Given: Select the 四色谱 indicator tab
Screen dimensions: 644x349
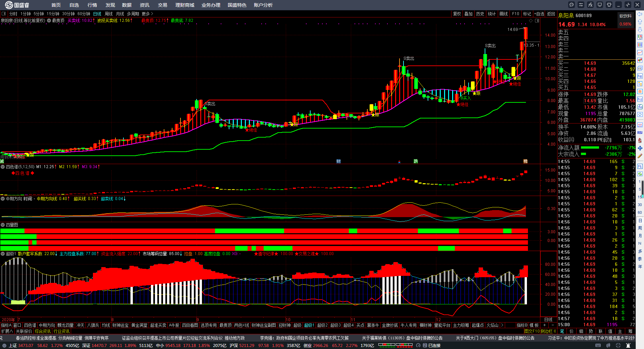Looking at the screenshot, I should 30,325.
